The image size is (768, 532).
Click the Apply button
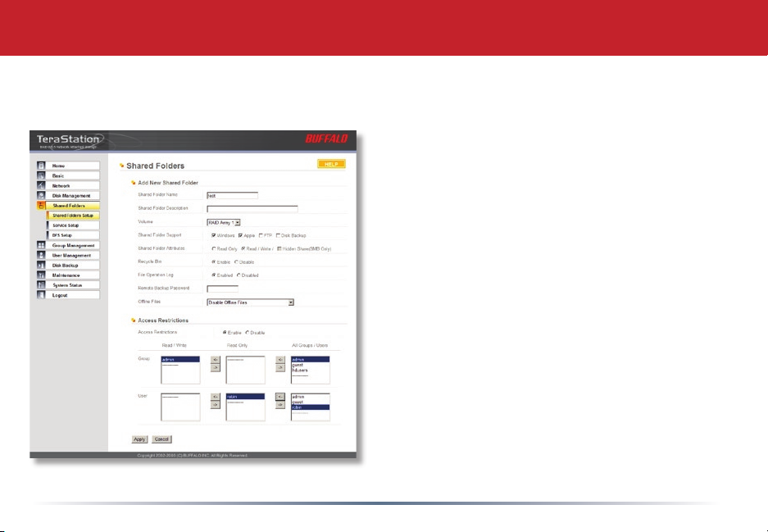click(x=139, y=439)
